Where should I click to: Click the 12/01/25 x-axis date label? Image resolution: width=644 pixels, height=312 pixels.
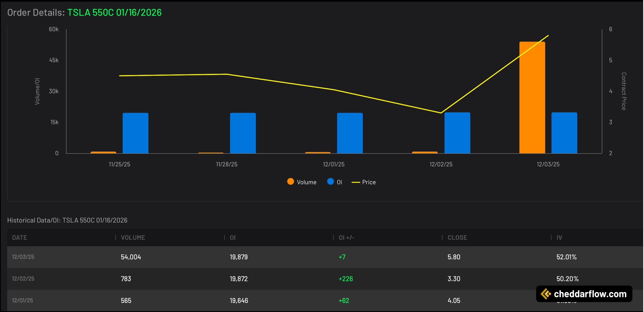pyautogui.click(x=334, y=164)
